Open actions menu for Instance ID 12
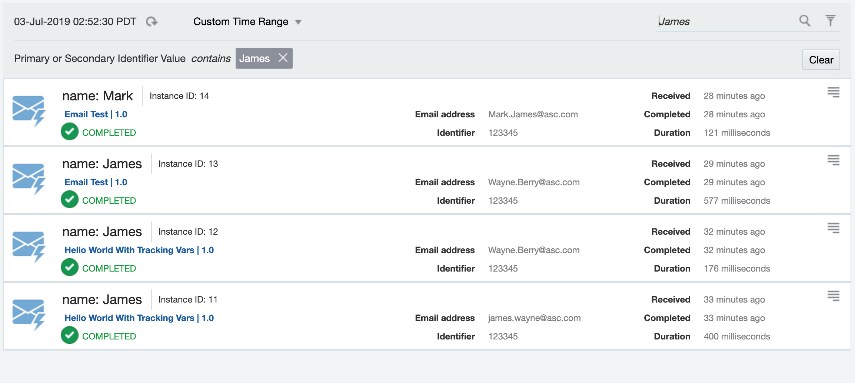This screenshot has height=383, width=855. coord(833,228)
